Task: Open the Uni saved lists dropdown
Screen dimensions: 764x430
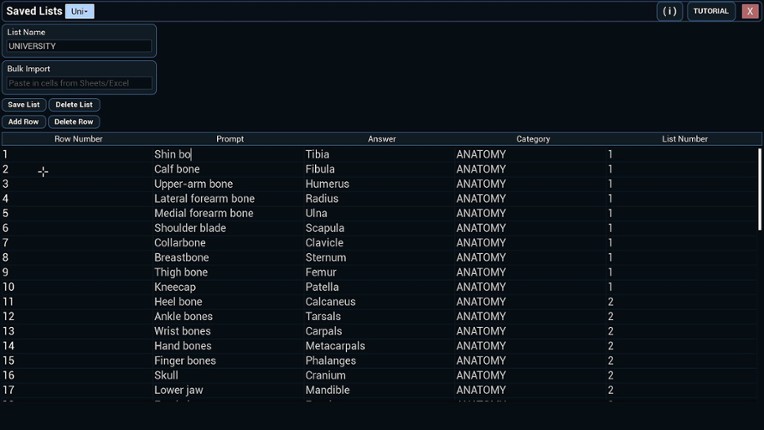Action: point(80,11)
